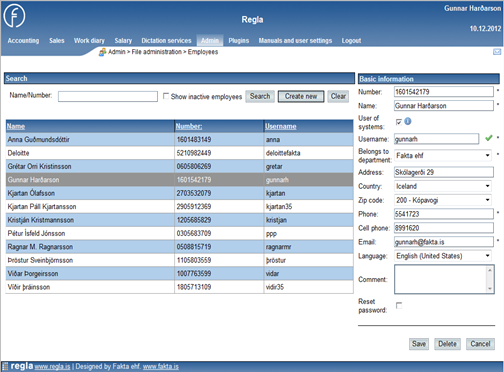Click the Username field showing gunnarh
The width and height of the screenshot is (504, 372).
tap(436, 139)
